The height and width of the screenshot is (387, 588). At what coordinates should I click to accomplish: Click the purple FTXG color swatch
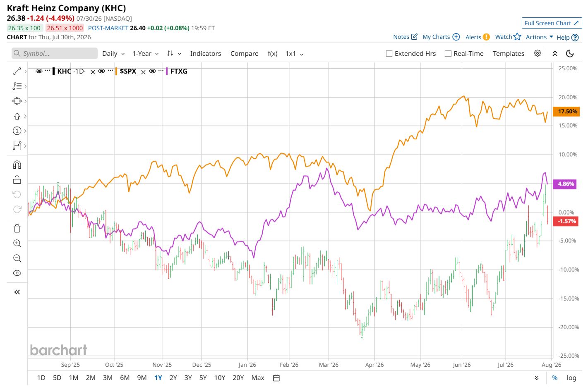[167, 71]
